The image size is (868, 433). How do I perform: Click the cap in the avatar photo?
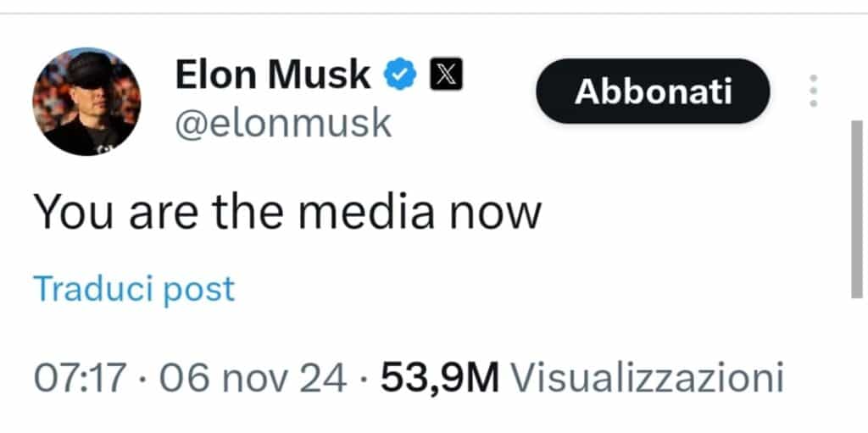(x=88, y=66)
